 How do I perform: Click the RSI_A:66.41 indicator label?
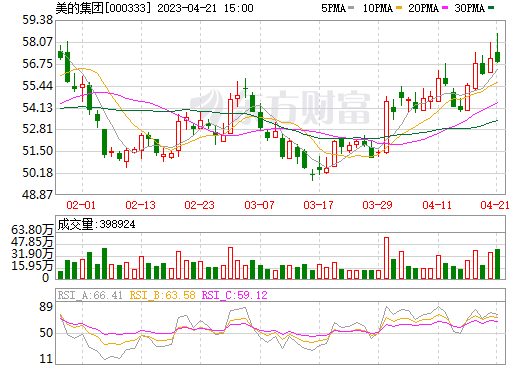[90, 295]
